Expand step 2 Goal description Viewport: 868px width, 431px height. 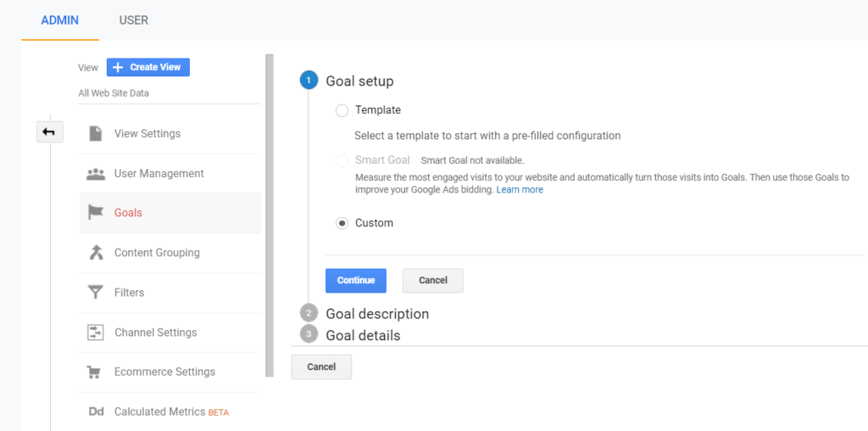(x=377, y=314)
